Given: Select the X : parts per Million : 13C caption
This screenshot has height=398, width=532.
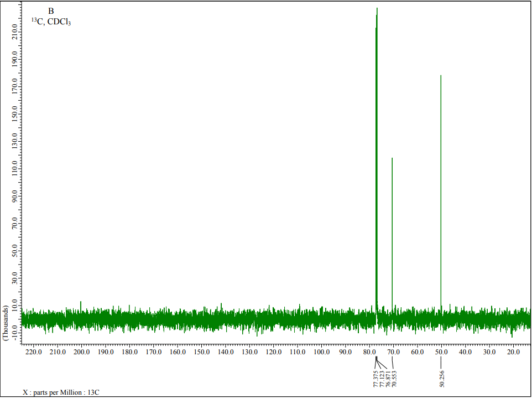Looking at the screenshot, I should click(61, 392).
